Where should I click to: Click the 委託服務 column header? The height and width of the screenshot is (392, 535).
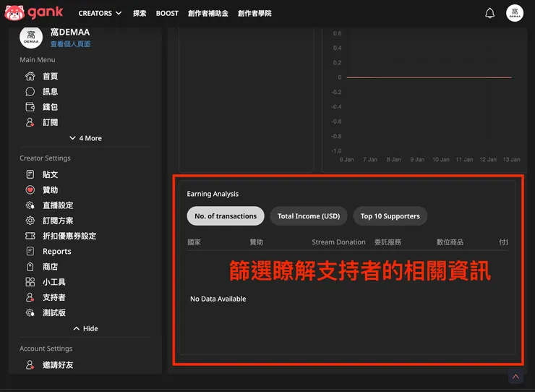coord(388,242)
